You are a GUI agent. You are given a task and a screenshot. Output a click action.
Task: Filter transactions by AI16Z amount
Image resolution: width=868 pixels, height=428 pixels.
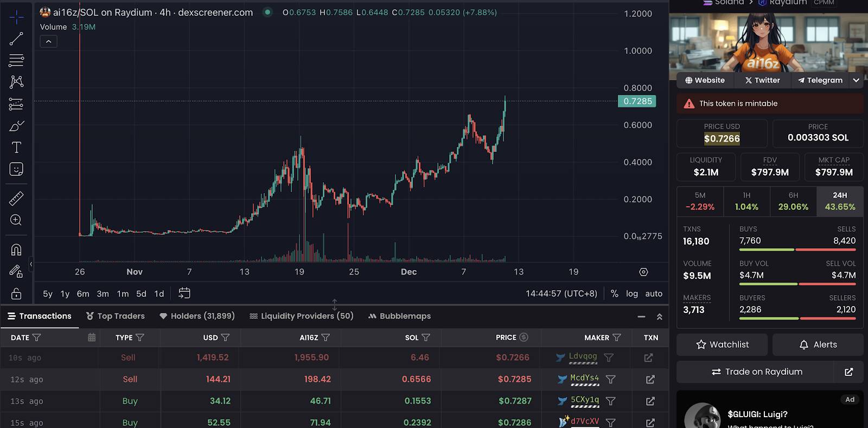tap(325, 337)
